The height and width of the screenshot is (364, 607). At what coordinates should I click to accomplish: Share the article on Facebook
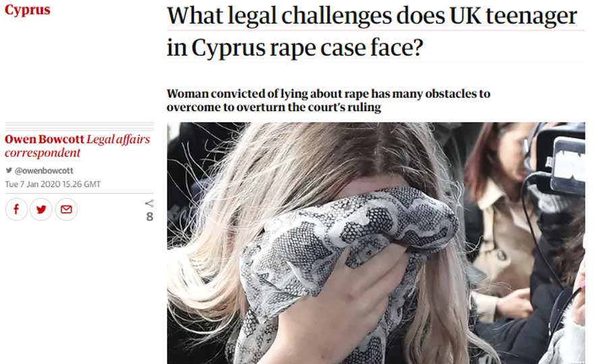pyautogui.click(x=16, y=209)
